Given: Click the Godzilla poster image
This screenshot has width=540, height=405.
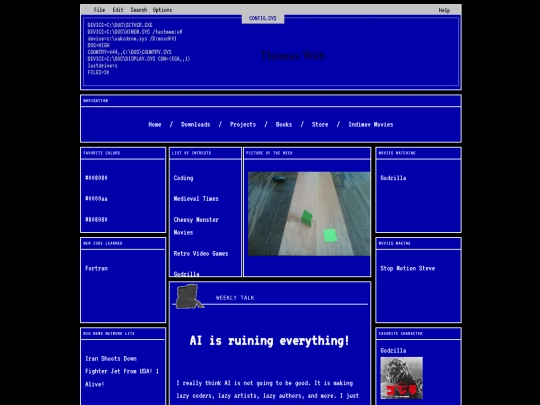Looking at the screenshot, I should pyautogui.click(x=402, y=378).
